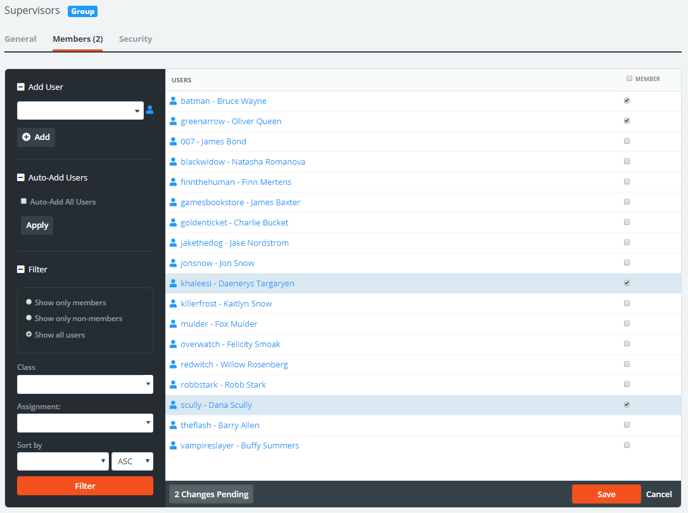Image resolution: width=688 pixels, height=513 pixels.
Task: Click the 2 Changes Pending button
Action: click(x=211, y=494)
